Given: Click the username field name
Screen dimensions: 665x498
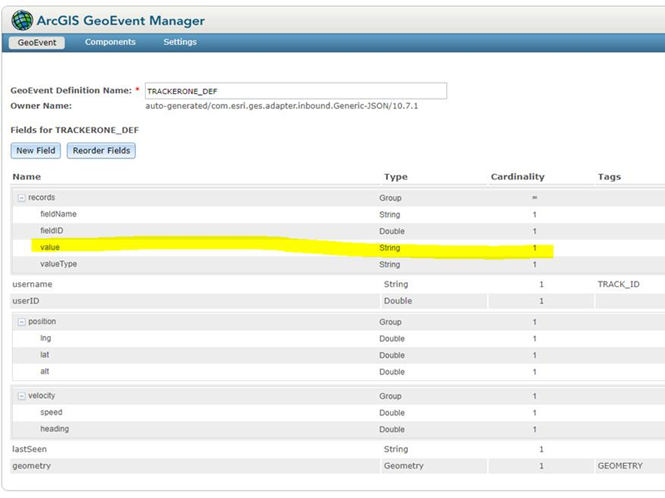Looking at the screenshot, I should point(32,284).
